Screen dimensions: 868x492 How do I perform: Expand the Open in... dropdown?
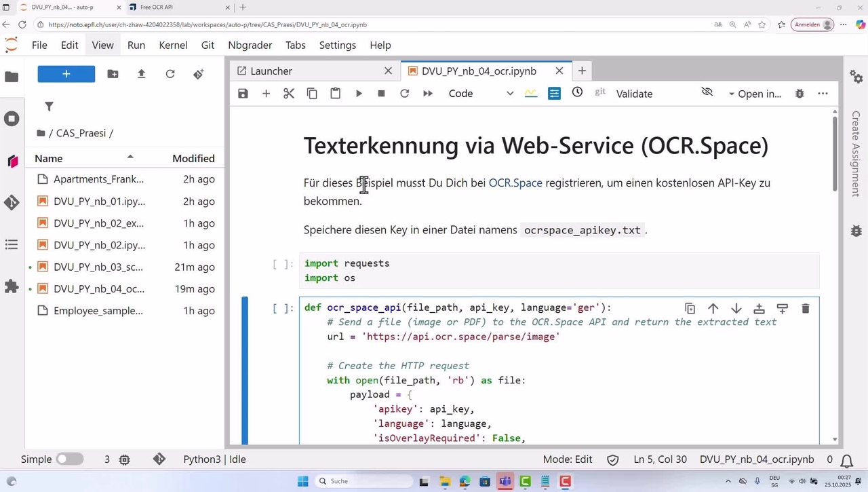(x=755, y=94)
